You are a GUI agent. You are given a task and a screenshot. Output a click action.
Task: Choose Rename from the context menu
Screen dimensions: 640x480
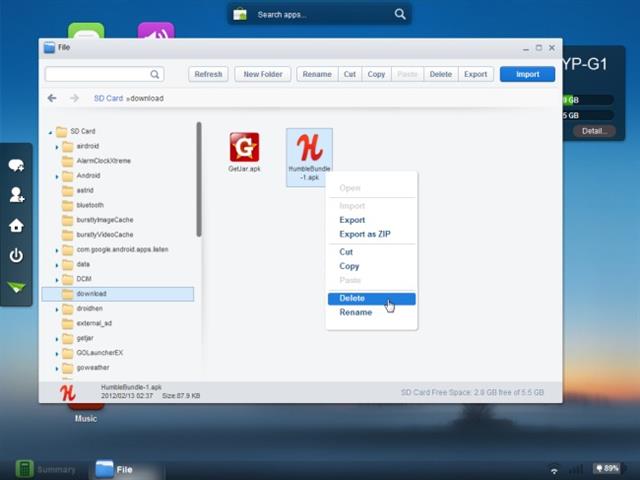click(355, 312)
